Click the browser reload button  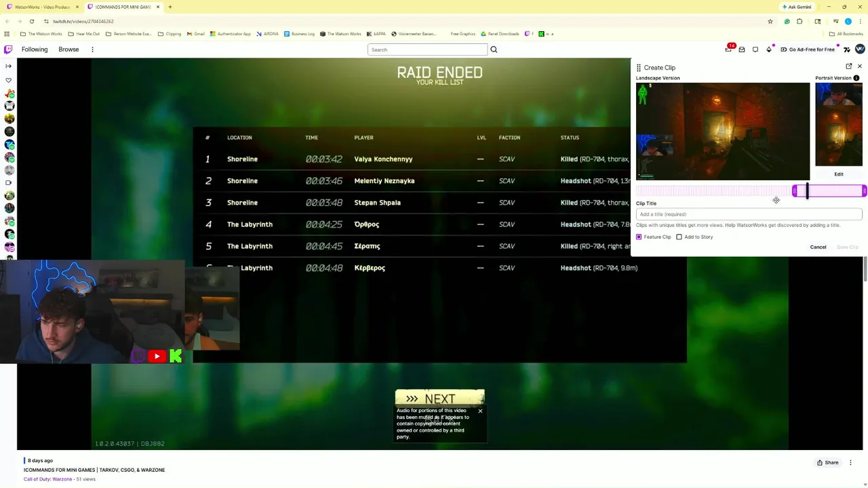click(31, 21)
